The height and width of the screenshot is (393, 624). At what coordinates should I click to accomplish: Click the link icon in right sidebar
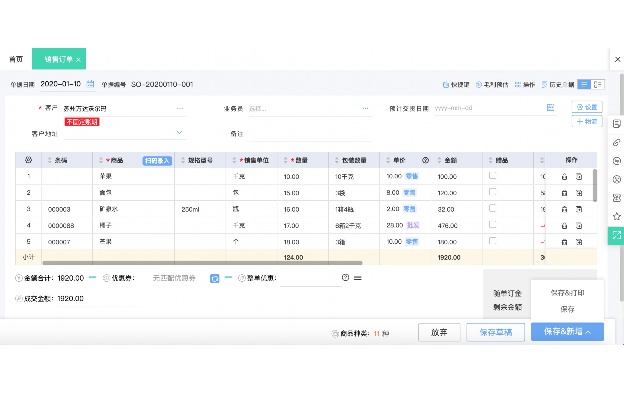pos(616,142)
